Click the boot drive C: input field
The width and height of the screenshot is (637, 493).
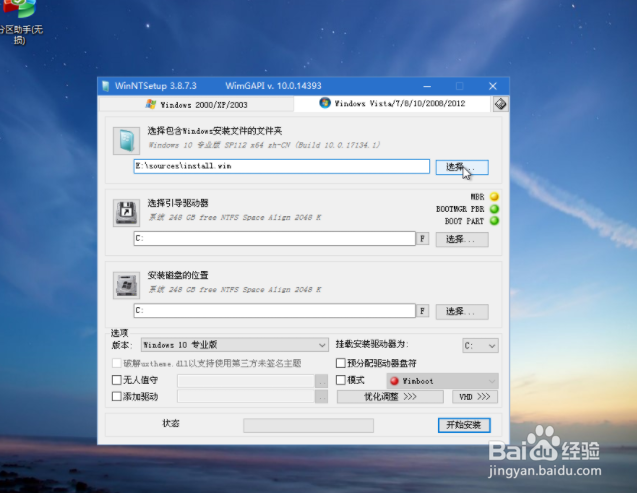click(x=275, y=238)
